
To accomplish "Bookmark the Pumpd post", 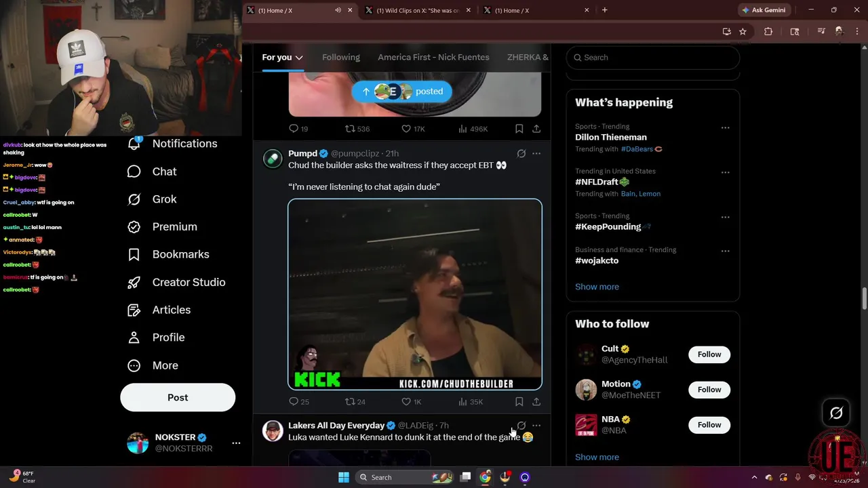I will [519, 402].
